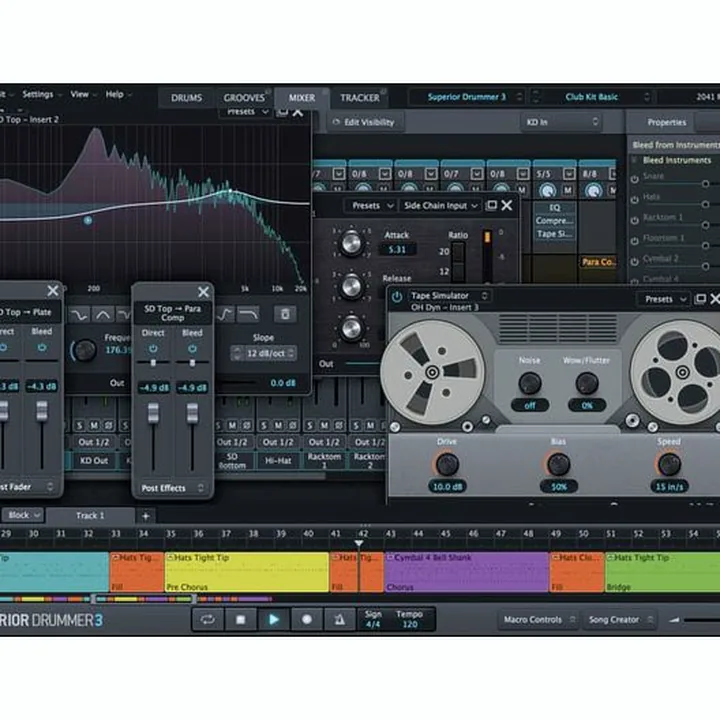Toggle Hats bleed power in Properties

coord(635,200)
